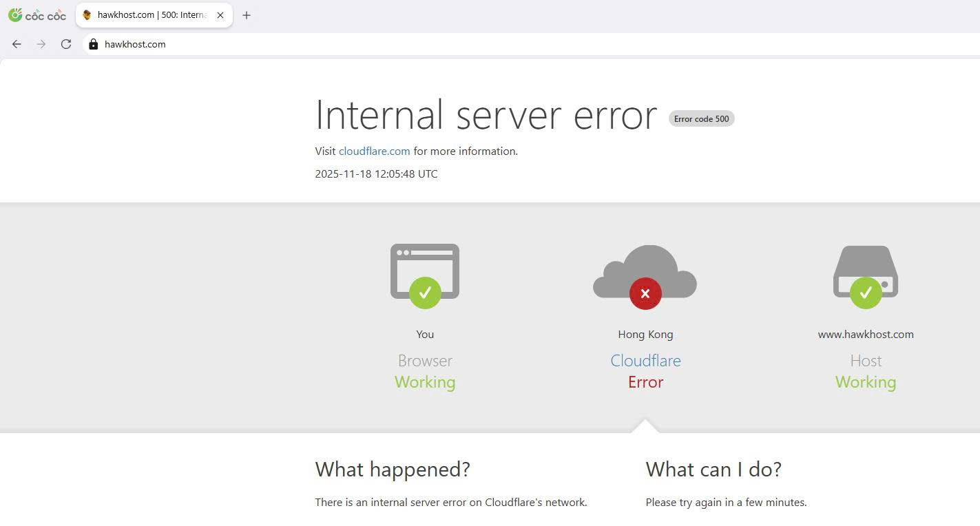Go back to the previous page
Screen dimensions: 980x526
coord(17,44)
